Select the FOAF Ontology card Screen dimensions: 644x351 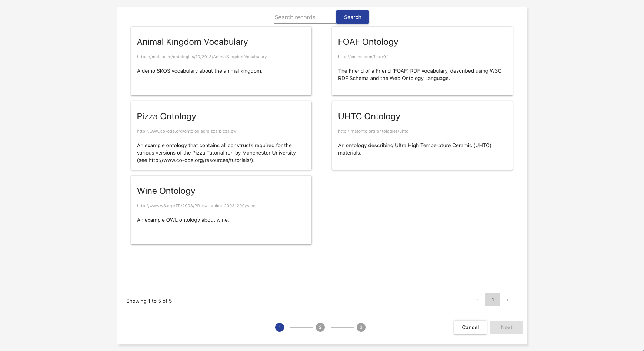[x=422, y=61]
